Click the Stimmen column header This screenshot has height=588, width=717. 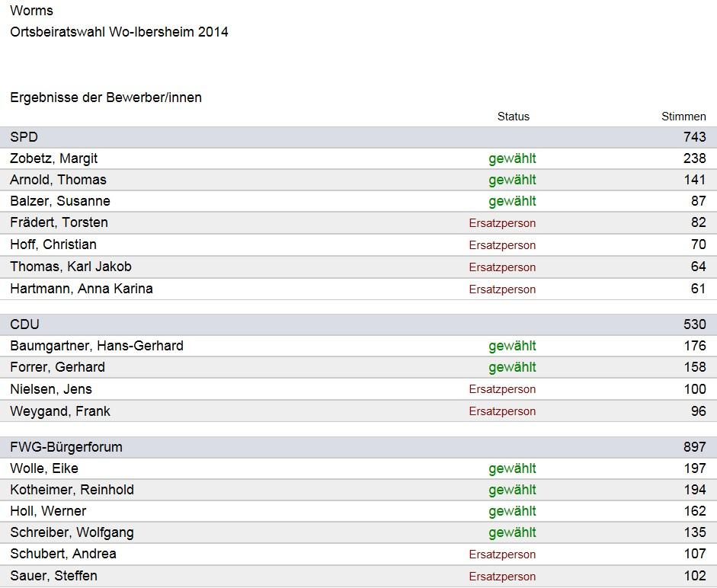click(683, 117)
